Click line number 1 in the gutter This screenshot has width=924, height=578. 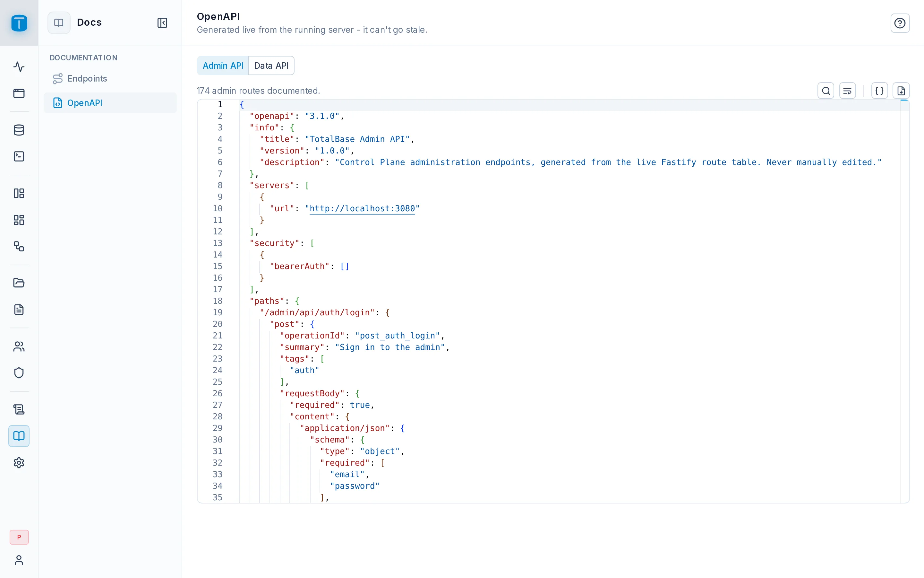[220, 104]
